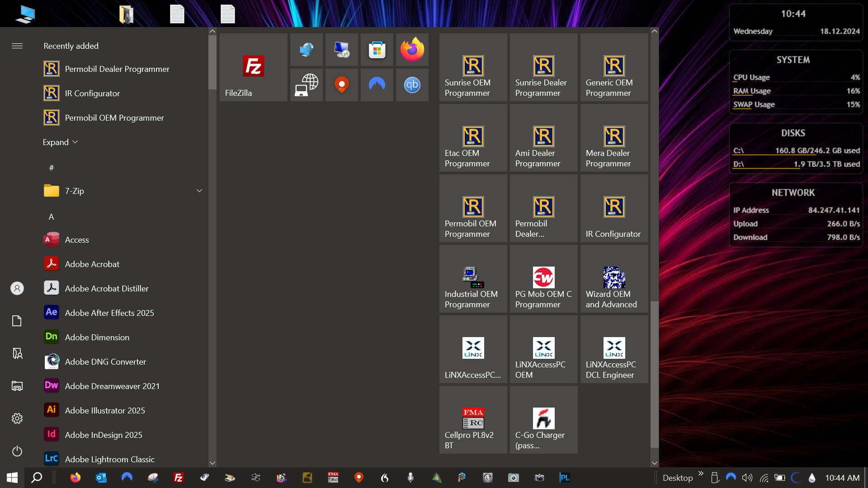
Task: Toggle the Start hamburger menu
Action: (17, 46)
